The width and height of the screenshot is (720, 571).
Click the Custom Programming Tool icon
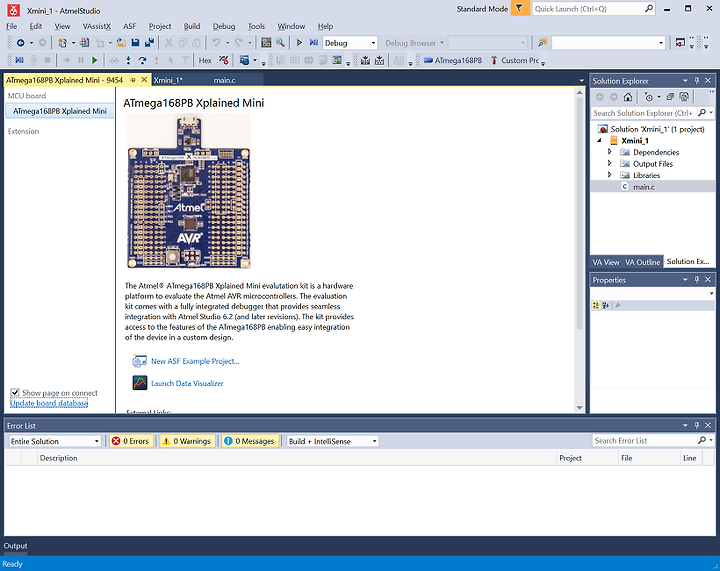[x=514, y=60]
